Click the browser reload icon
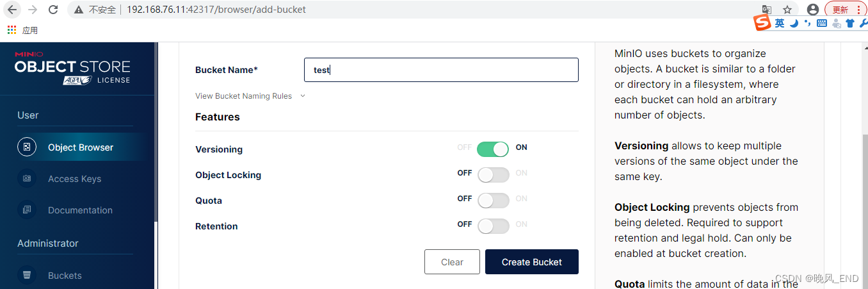868x289 pixels. pyautogui.click(x=53, y=10)
